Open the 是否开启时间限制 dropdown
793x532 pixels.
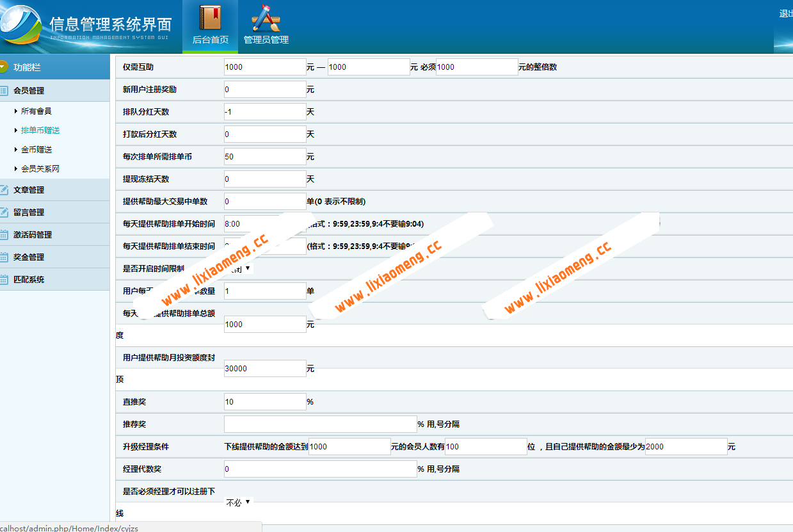[239, 268]
